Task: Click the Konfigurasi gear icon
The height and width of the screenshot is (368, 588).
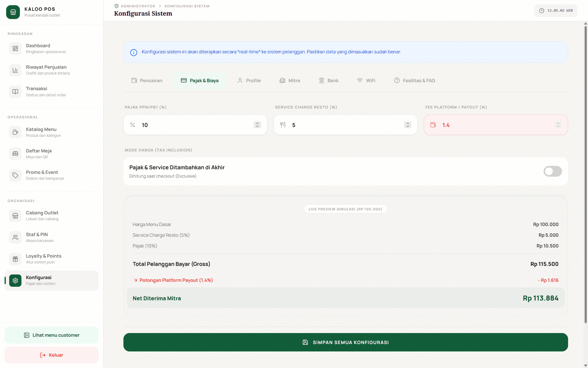Action: coord(15,281)
